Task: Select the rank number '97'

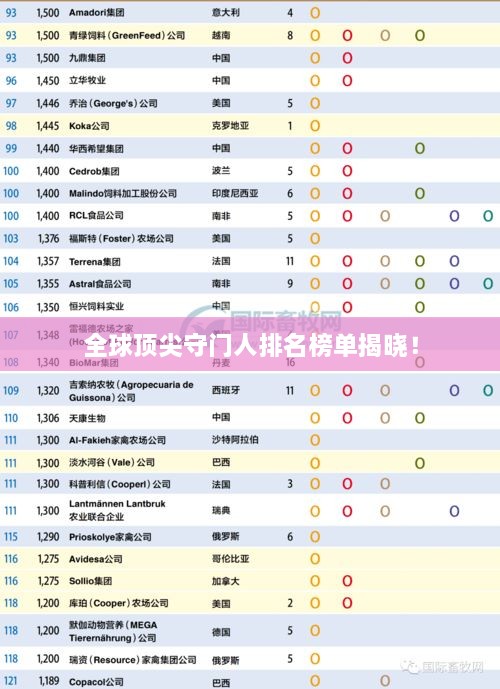Action: (x=11, y=103)
